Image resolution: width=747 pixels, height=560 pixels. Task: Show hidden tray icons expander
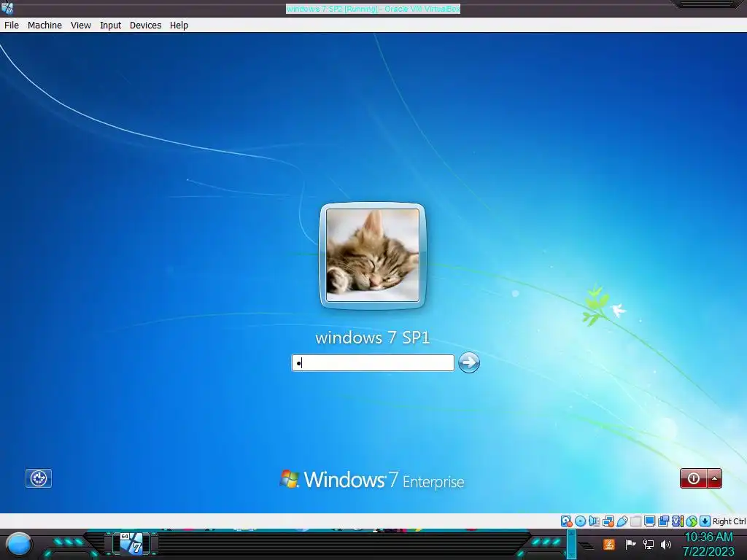(x=587, y=545)
